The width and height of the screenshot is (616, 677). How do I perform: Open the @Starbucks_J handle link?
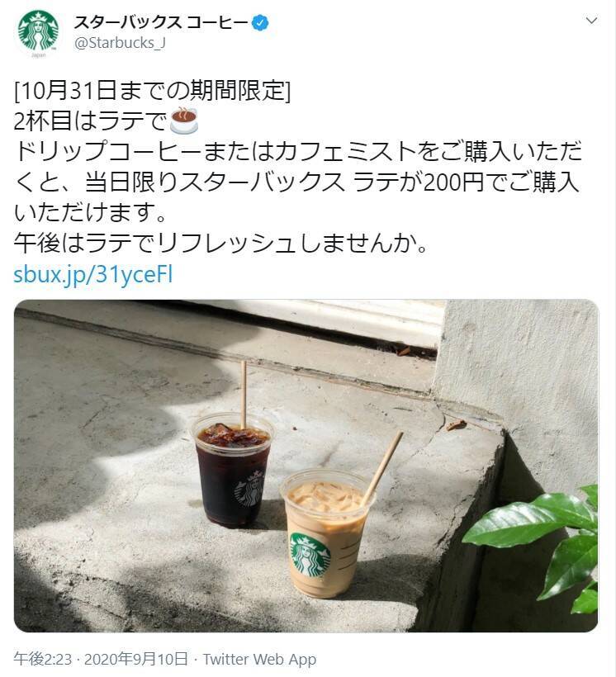pos(120,43)
